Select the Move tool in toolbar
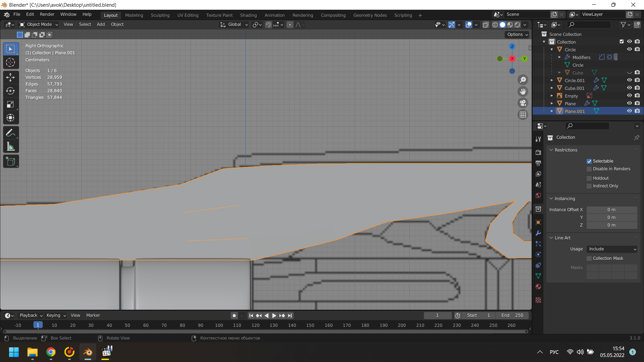 click(x=10, y=77)
